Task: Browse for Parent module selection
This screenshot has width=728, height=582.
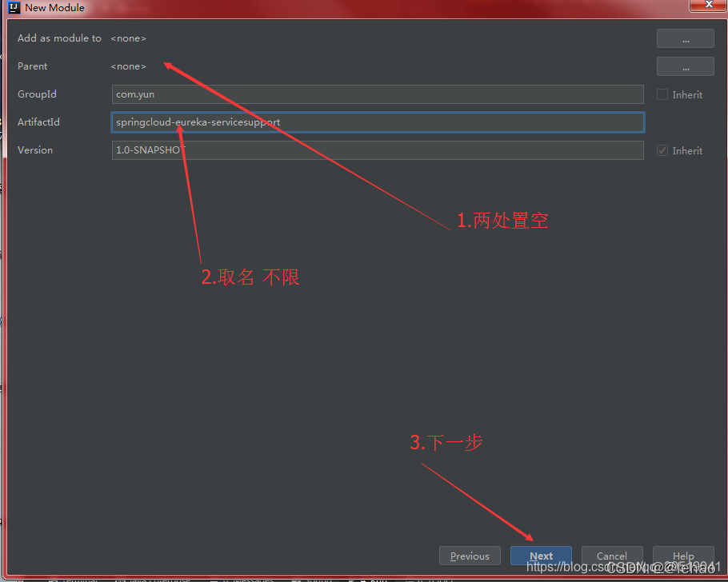Action: pyautogui.click(x=686, y=66)
